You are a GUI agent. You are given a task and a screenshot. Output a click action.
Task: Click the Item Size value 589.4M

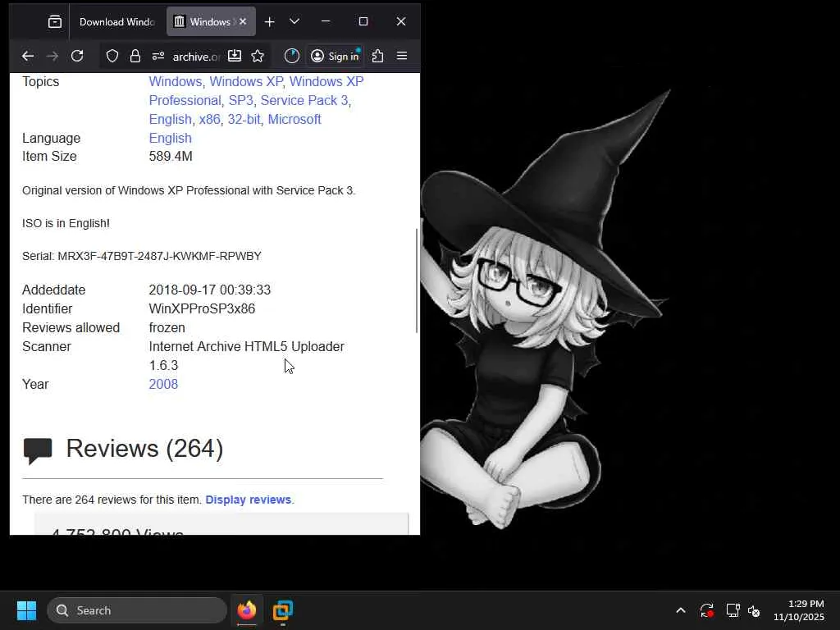[171, 156]
